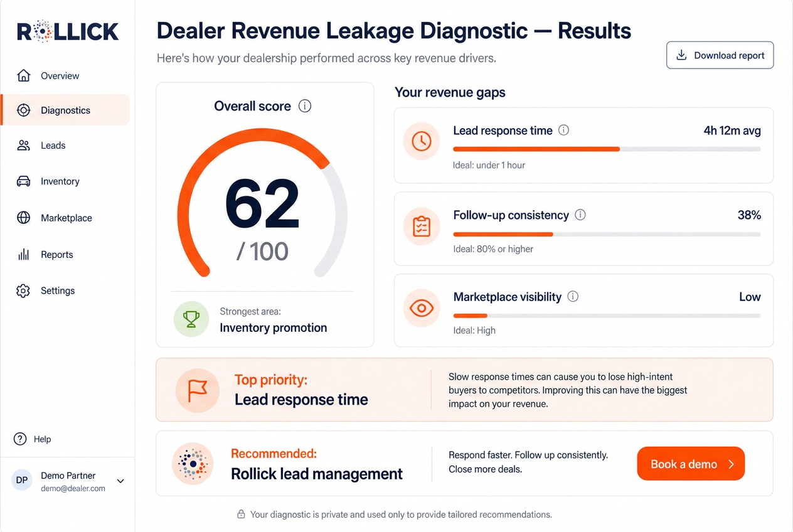Click the trophy icon by Strongest area
Viewport: 793px width, 532px height.
coord(191,319)
